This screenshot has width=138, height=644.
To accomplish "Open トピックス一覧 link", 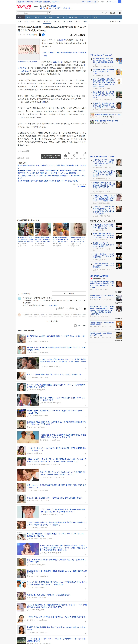I will click(x=115, y=22).
